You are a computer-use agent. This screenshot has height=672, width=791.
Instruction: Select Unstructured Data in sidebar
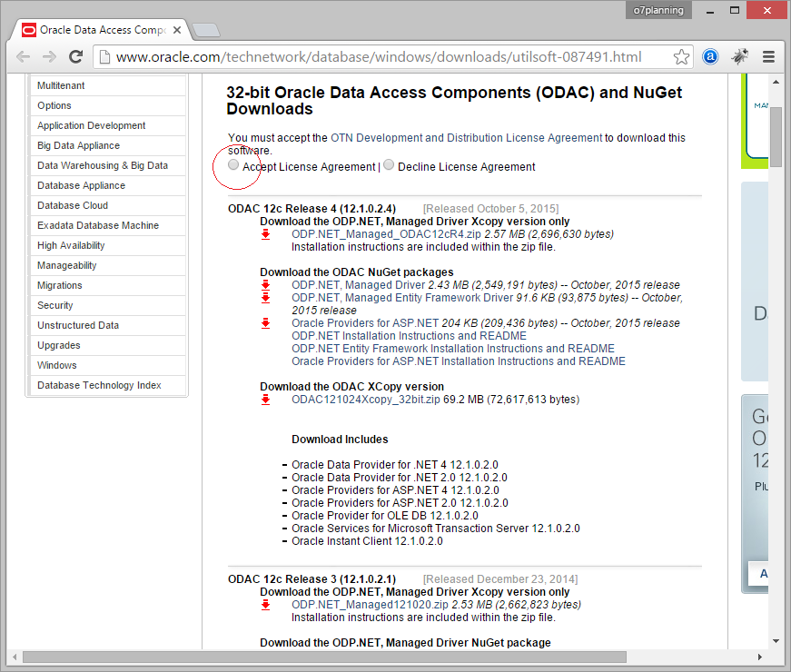click(108, 325)
